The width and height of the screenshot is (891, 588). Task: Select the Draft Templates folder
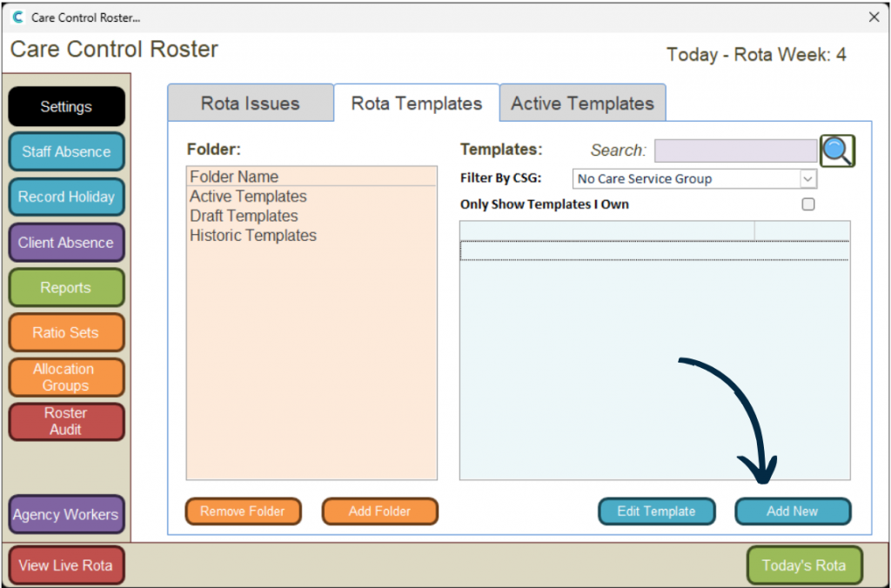click(244, 216)
